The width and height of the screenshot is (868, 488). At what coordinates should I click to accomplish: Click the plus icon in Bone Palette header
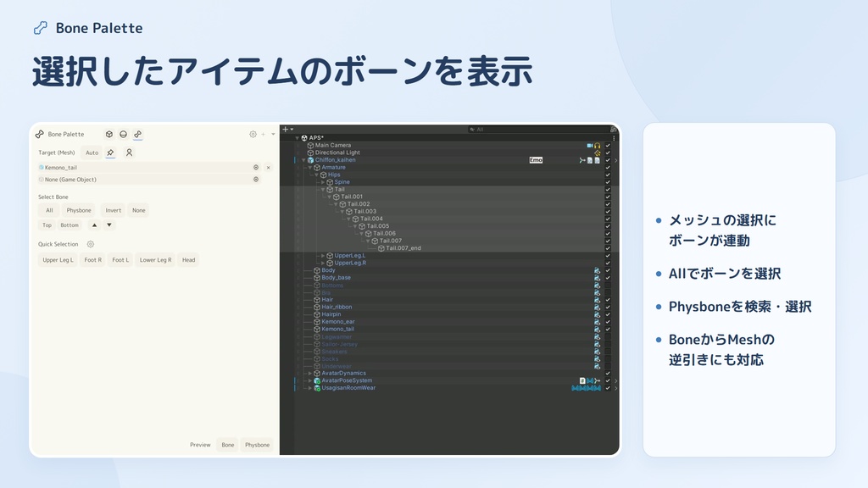[264, 135]
